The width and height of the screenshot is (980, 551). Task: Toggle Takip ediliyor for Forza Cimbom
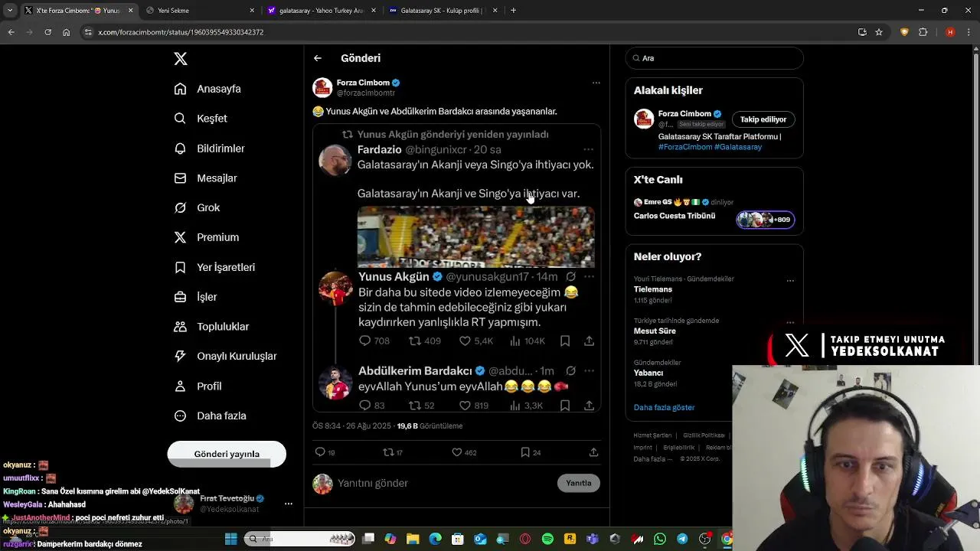coord(763,119)
